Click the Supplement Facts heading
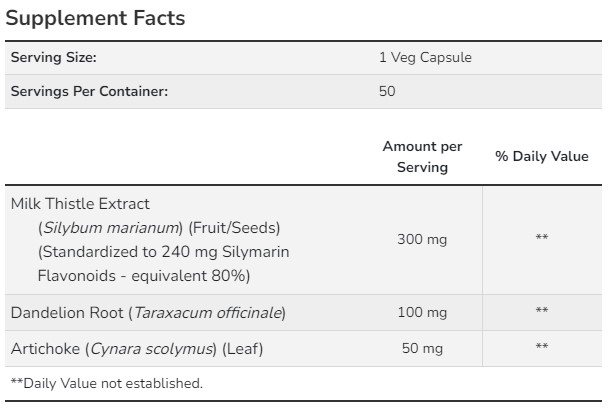608x412 pixels. click(97, 18)
